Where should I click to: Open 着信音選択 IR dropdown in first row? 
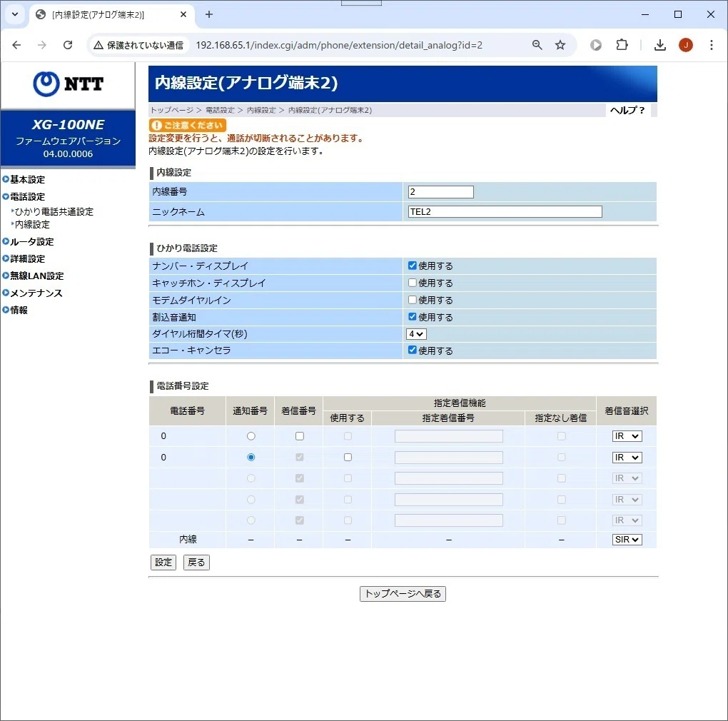coord(627,436)
